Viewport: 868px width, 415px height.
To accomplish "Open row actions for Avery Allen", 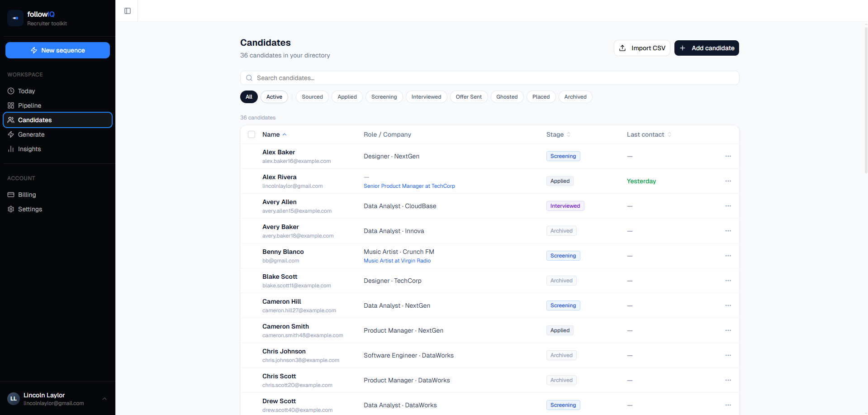I will point(728,206).
